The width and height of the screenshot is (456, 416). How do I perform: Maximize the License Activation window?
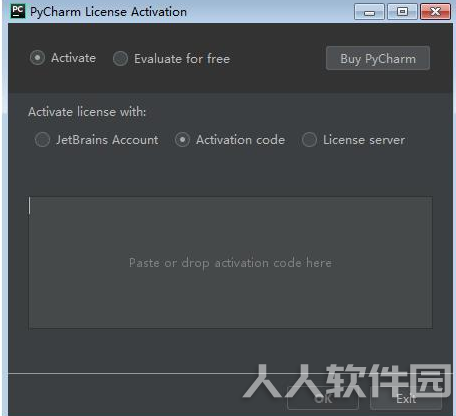(x=402, y=12)
